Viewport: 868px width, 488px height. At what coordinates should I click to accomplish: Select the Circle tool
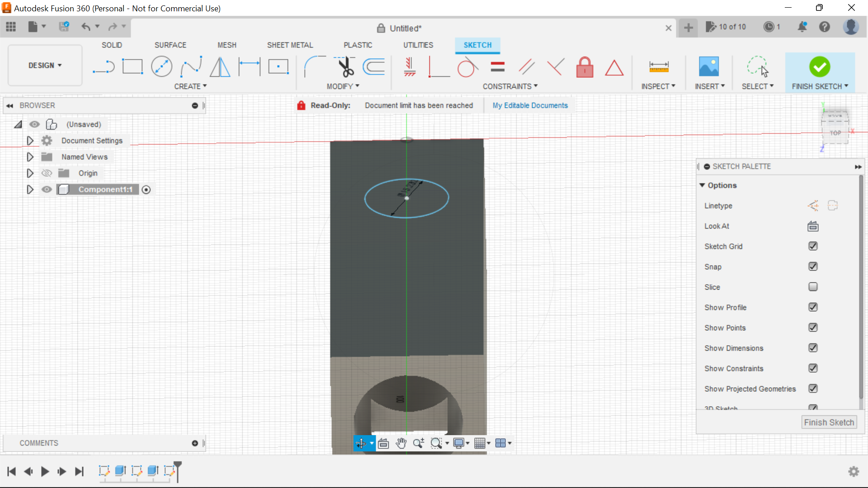pyautogui.click(x=161, y=66)
